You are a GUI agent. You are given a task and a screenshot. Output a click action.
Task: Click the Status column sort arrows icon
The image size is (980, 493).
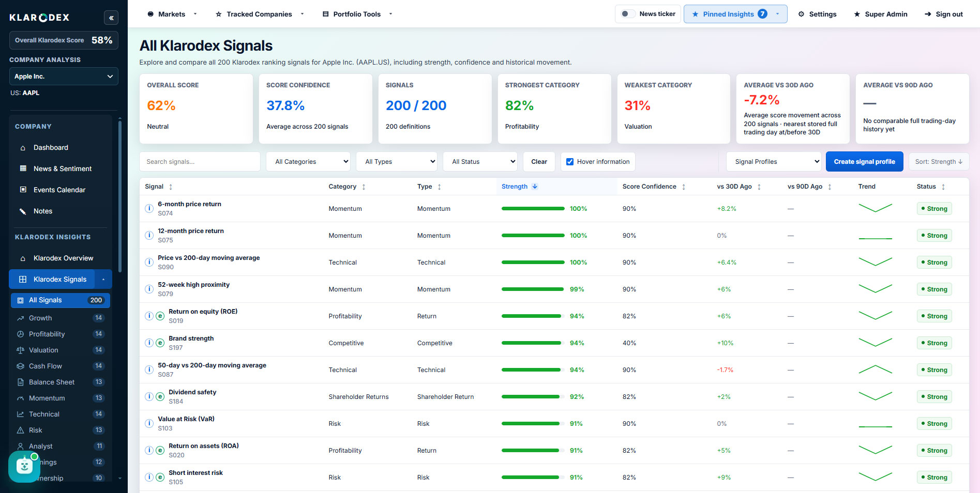(x=943, y=187)
